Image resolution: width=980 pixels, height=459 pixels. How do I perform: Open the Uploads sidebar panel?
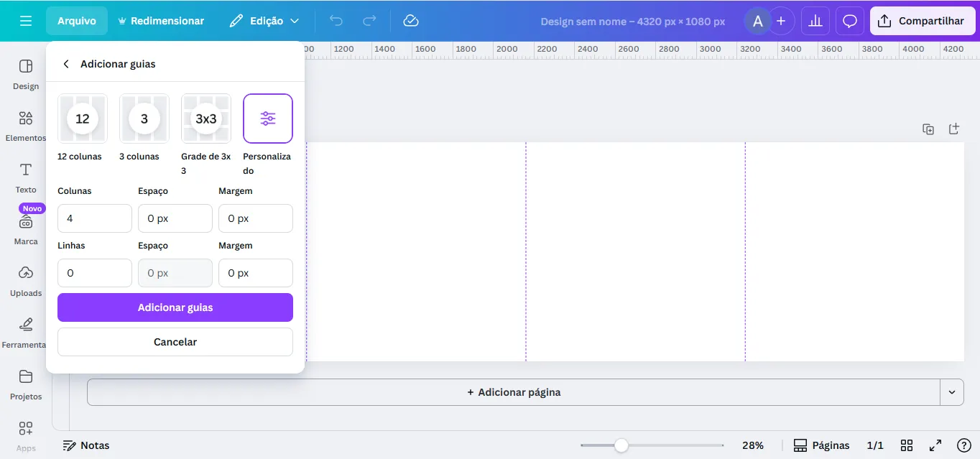click(26, 281)
